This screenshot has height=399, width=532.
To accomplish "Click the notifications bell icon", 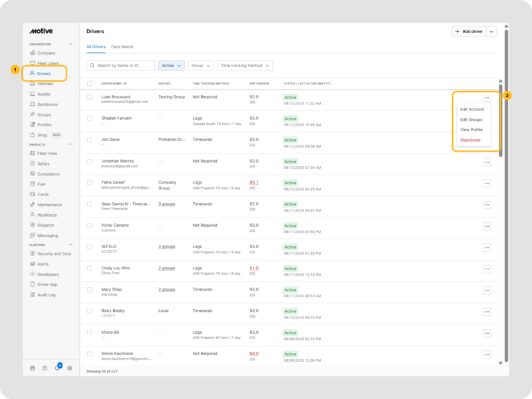I will coord(57,368).
